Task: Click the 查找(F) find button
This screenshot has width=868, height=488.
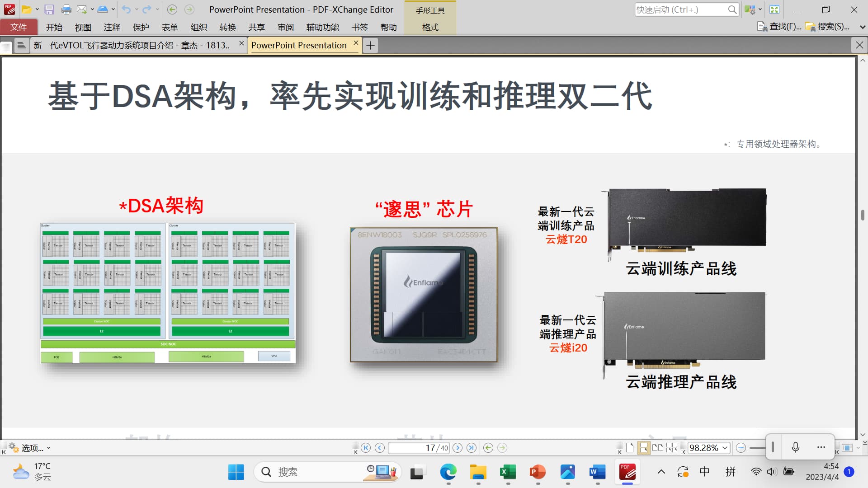Action: (779, 27)
